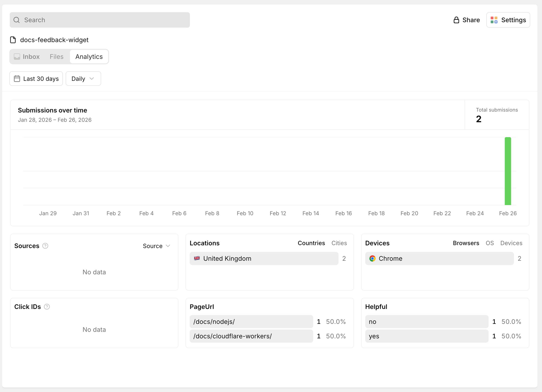The width and height of the screenshot is (542, 392).
Task: Click the search magnifier icon
Action: (x=16, y=20)
